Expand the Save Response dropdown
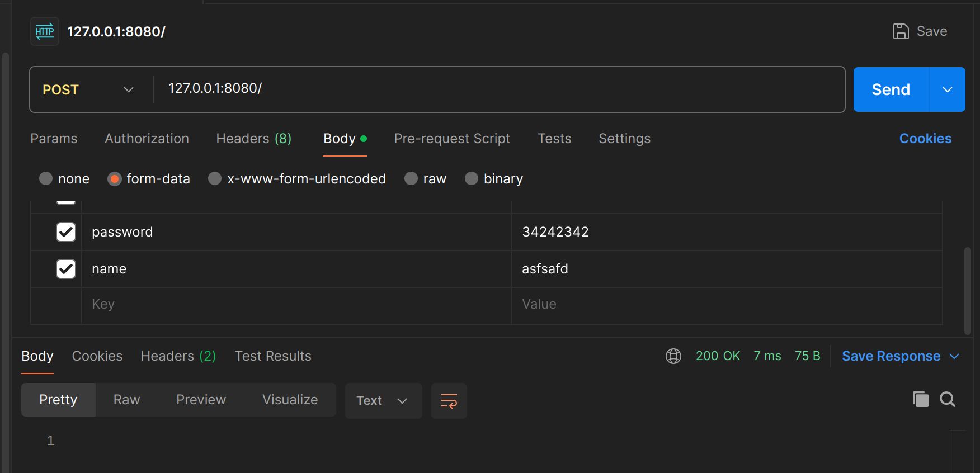The width and height of the screenshot is (980, 473). pos(954,356)
